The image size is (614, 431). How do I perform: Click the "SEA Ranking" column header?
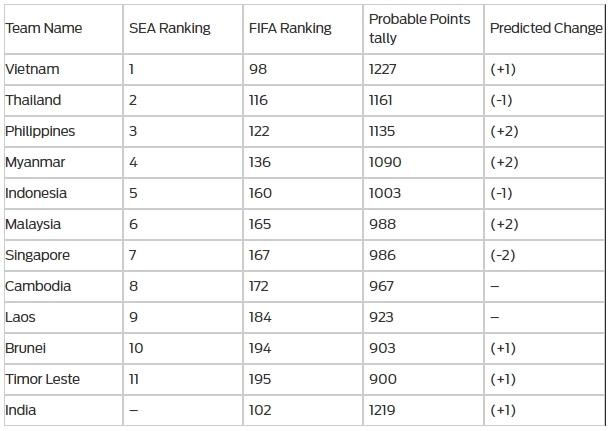pyautogui.click(x=170, y=29)
